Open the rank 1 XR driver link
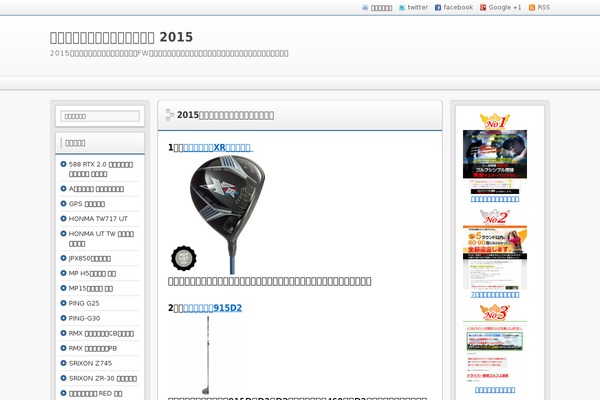The height and width of the screenshot is (400, 600). [218, 148]
